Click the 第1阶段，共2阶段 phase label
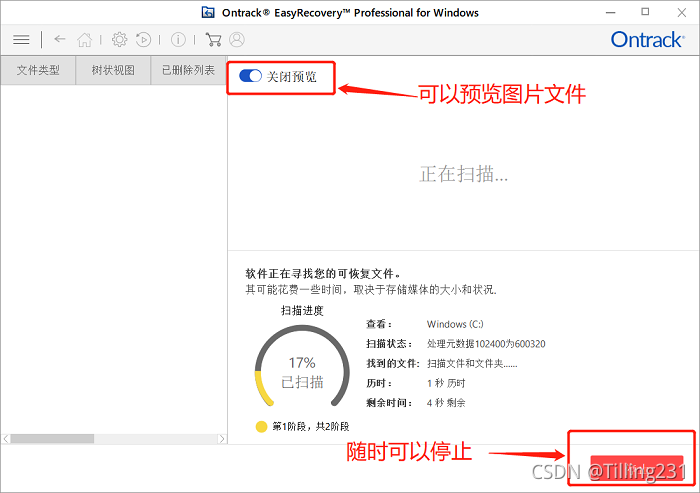Screen dimensions: 700x493 [311, 426]
